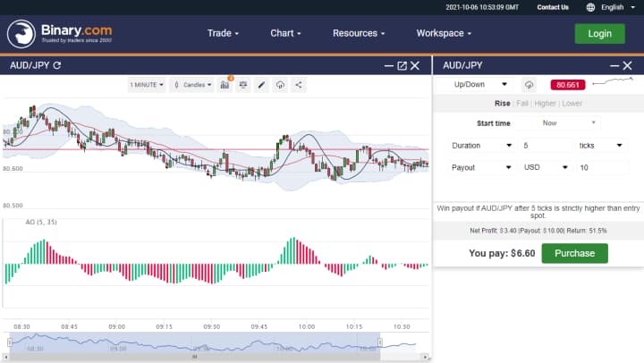Click the Binary.com logo
The image size is (644, 363).
[60, 34]
